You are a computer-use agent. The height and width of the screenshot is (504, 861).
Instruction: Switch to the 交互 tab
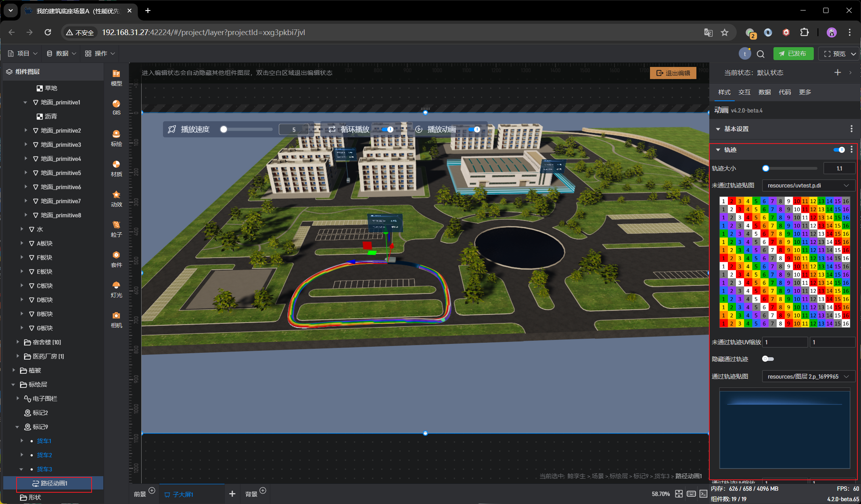[744, 92]
